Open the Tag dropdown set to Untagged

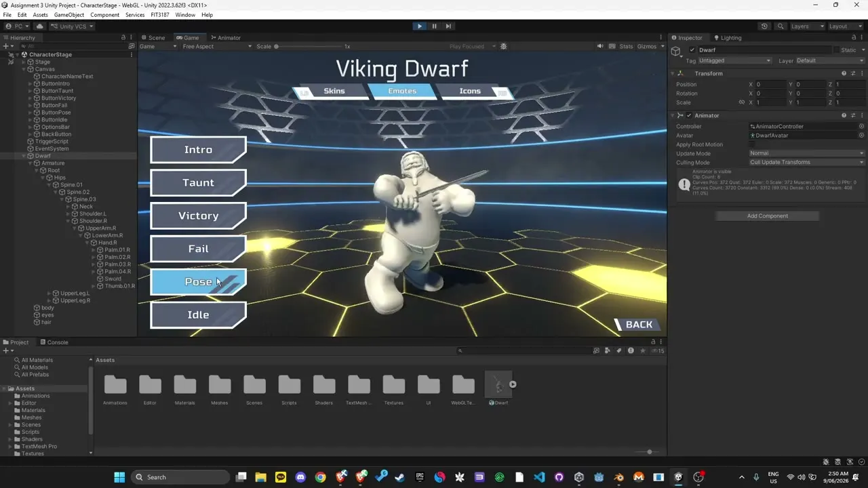735,61
